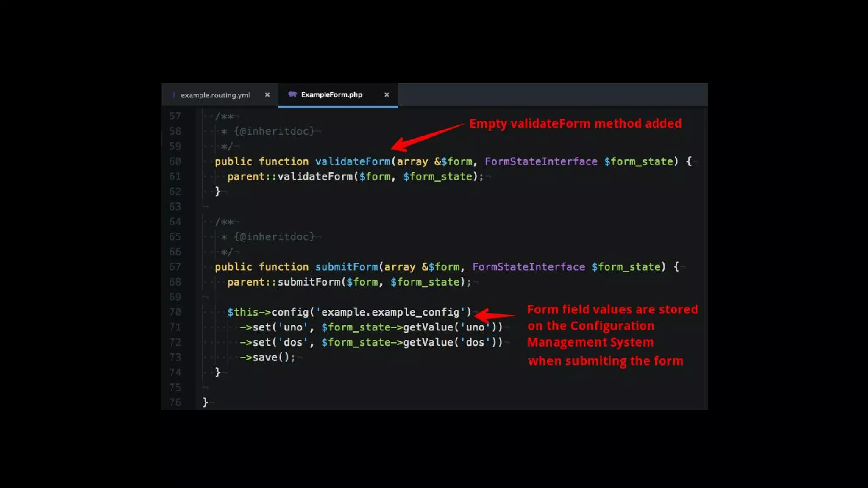Click {@inheritdoc} comment on line 65
Viewport: 868px width, 488px height.
coord(274,237)
